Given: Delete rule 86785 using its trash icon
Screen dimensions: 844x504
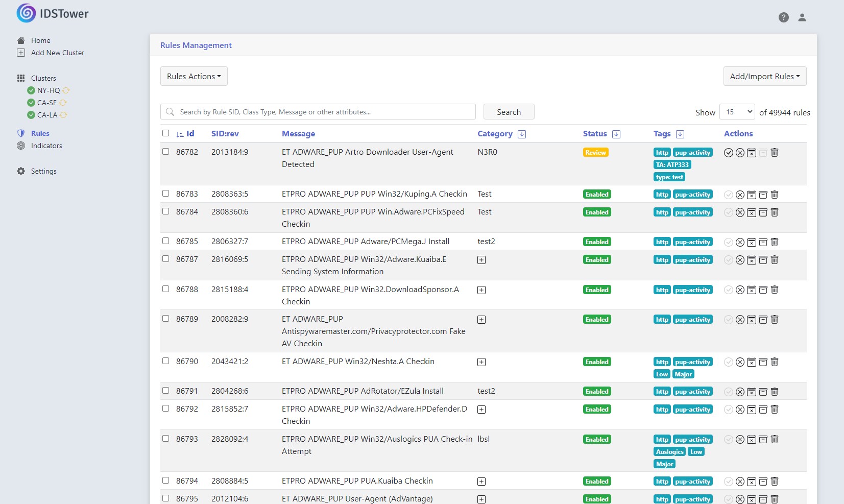Looking at the screenshot, I should tap(775, 242).
